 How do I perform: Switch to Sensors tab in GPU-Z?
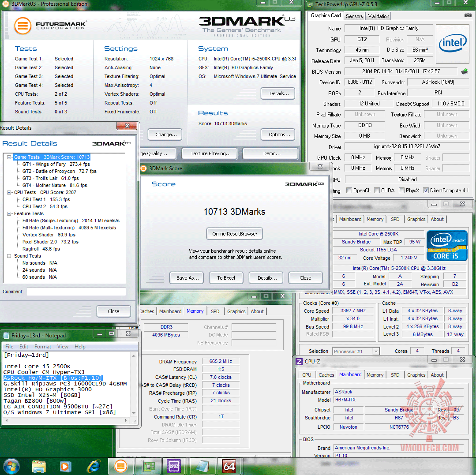pos(354,16)
